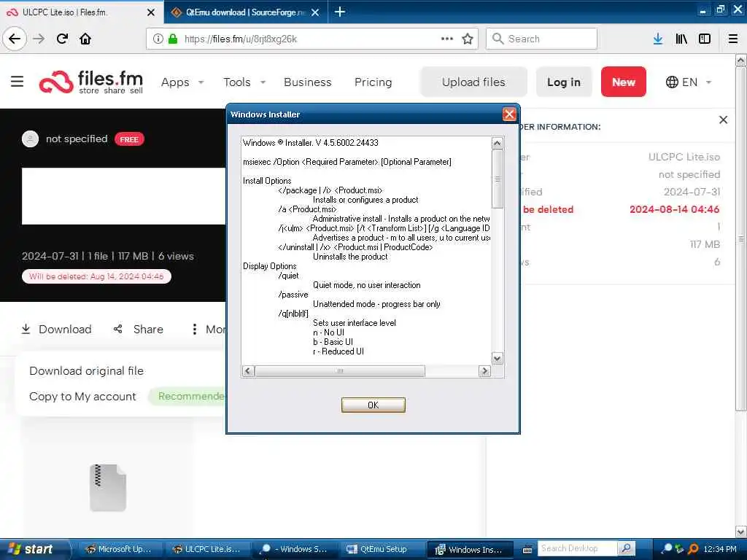Close the ULCPC Lite.iso browser tab
Image resolution: width=747 pixels, height=560 pixels.
pos(151,12)
